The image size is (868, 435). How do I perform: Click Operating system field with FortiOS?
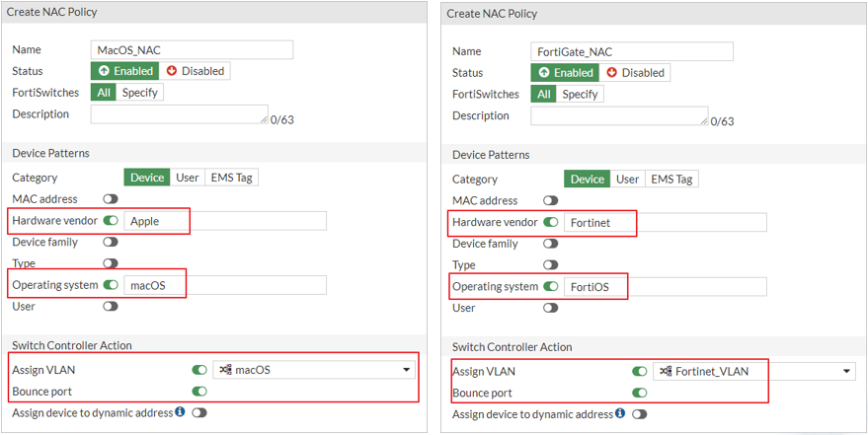point(665,286)
